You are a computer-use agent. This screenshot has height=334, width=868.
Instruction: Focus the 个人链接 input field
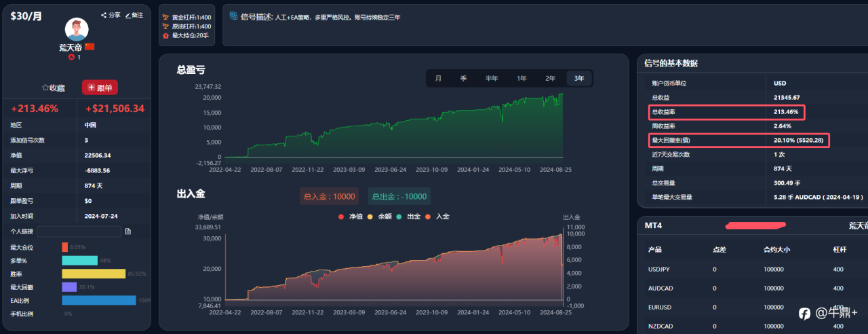pos(79,231)
